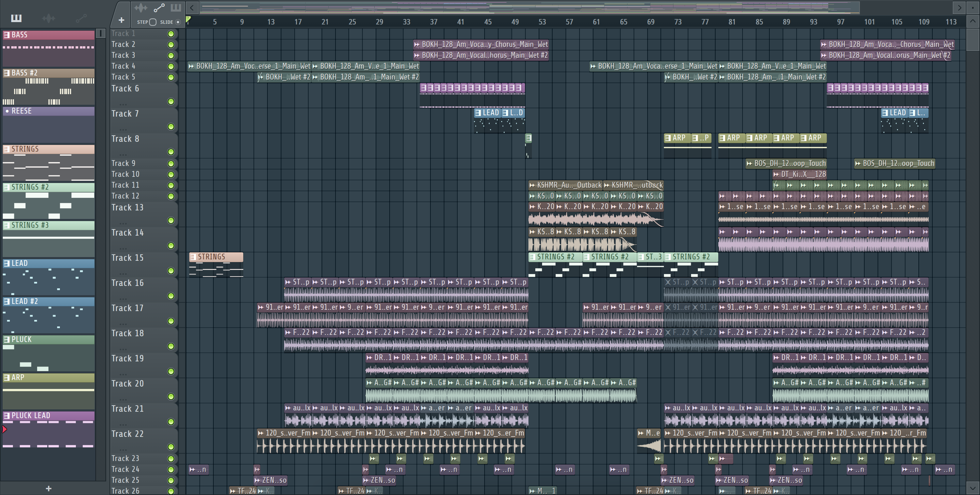
Task: Click the piano icon on PLUCK LEAD pattern
Action: [x=6, y=415]
